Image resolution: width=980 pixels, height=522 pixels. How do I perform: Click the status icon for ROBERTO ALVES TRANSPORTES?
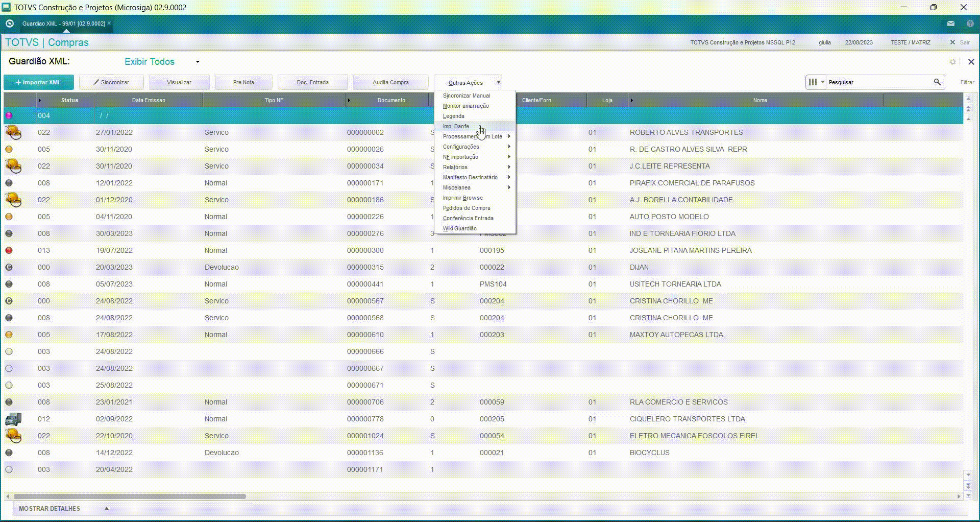(13, 132)
